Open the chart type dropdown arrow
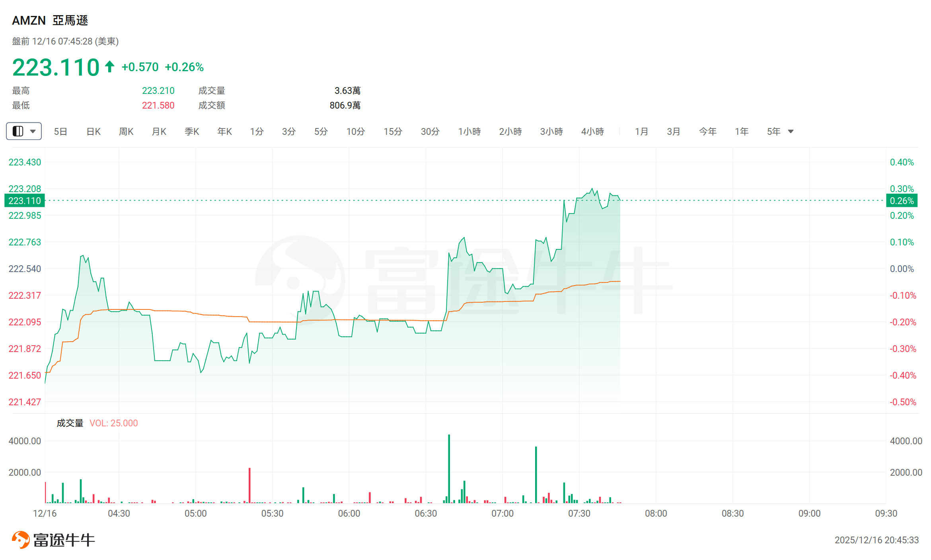This screenshot has width=931, height=560. pos(33,131)
